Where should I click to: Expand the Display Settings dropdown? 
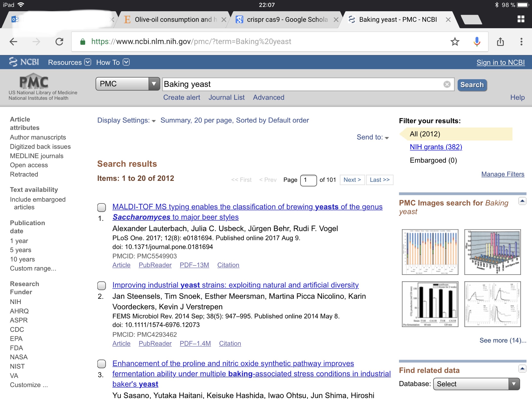[126, 120]
